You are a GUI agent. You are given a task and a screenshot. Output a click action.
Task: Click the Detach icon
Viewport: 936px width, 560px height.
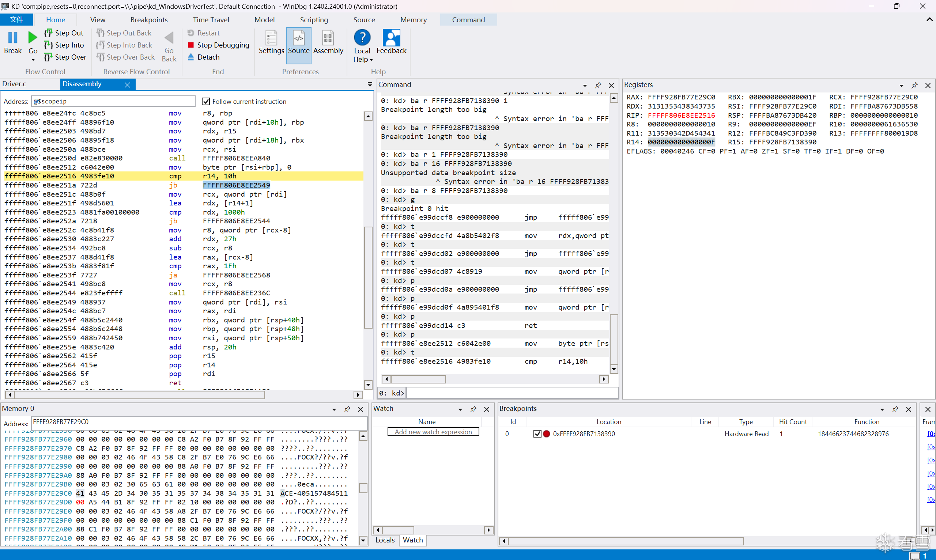[191, 57]
